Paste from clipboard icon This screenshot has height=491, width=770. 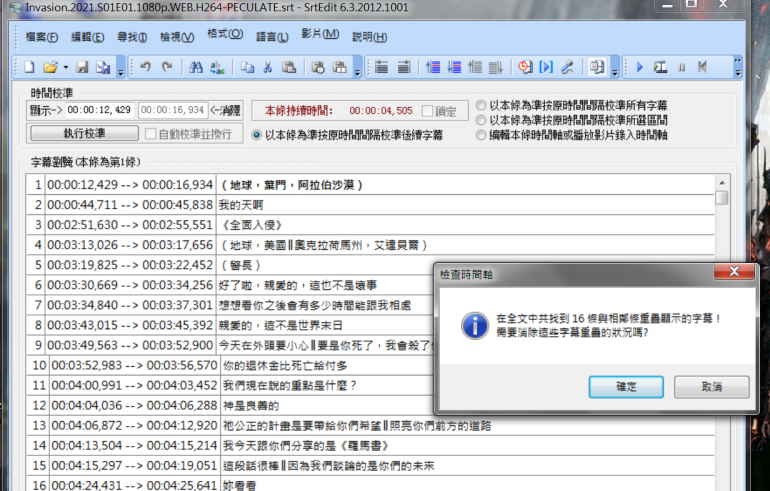click(289, 67)
